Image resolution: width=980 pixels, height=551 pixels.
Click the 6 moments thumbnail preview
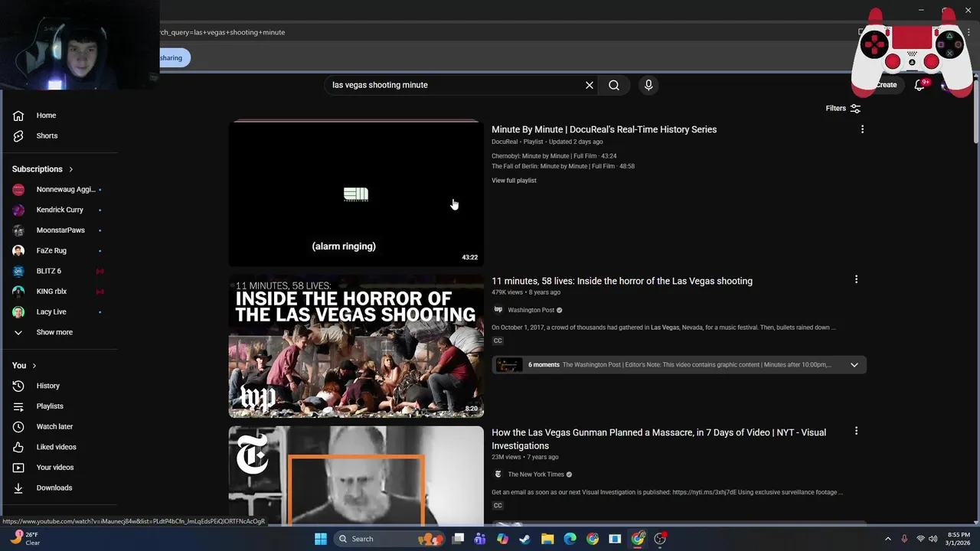[x=508, y=365]
